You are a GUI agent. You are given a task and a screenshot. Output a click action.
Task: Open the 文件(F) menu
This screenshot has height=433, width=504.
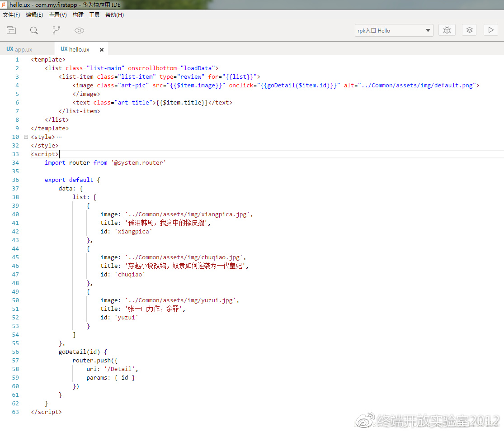tap(11, 15)
